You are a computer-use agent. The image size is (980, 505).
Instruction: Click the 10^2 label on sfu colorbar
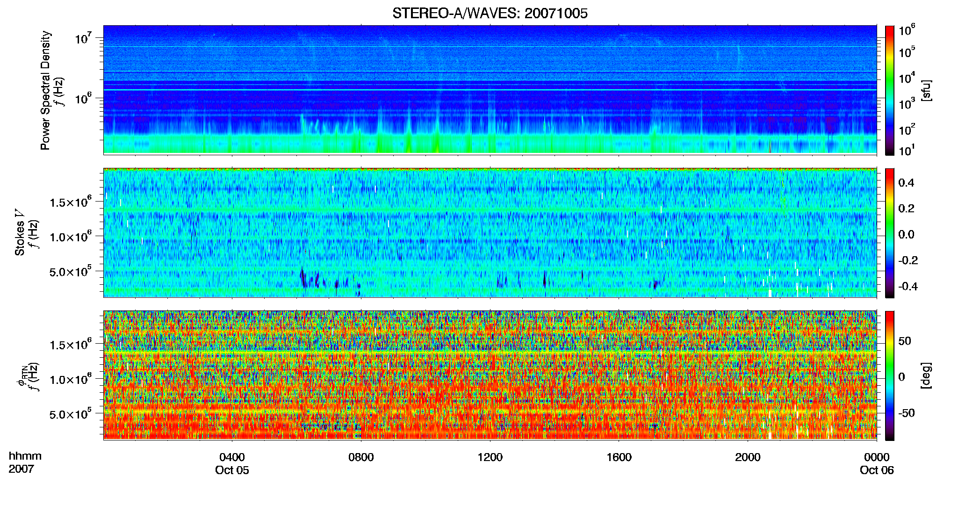[x=907, y=129]
